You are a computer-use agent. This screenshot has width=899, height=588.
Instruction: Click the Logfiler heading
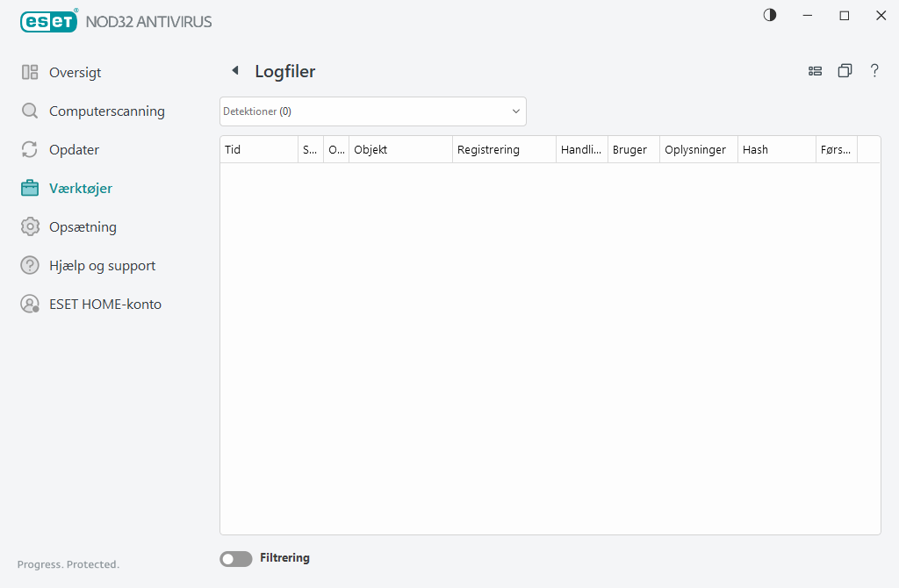click(283, 70)
